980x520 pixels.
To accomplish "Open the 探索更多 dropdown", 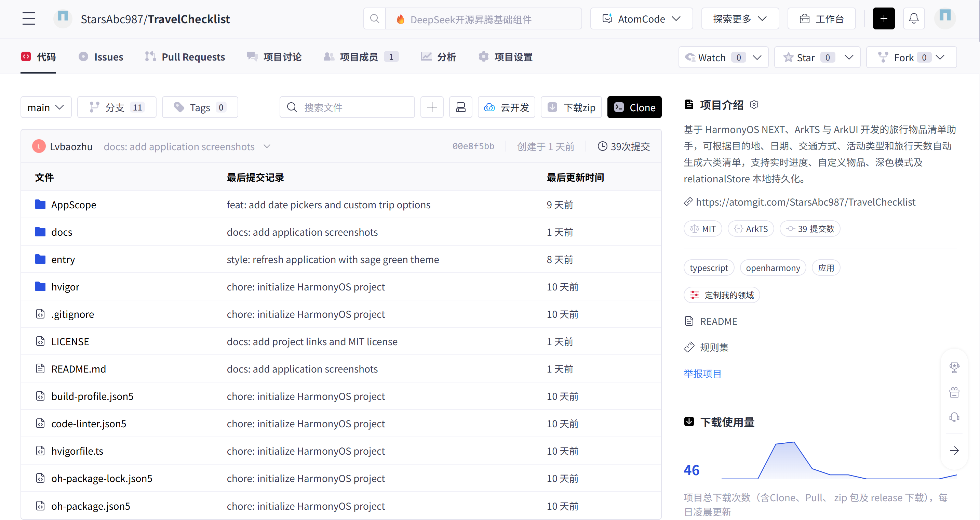I will [740, 19].
